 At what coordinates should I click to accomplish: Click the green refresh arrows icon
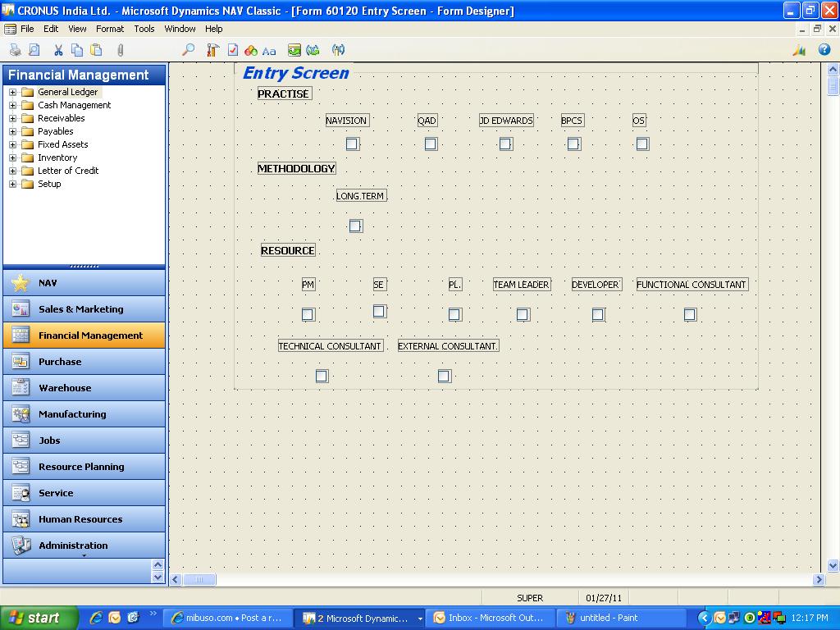pos(313,50)
